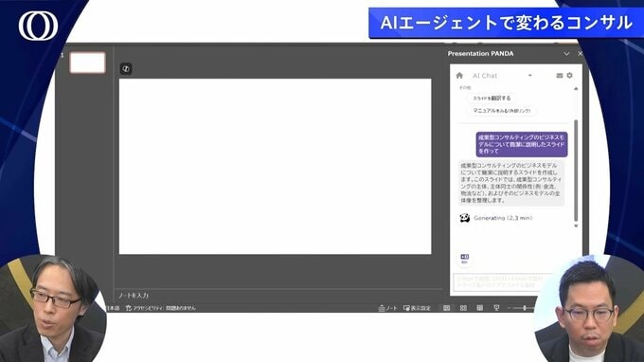Image resolution: width=644 pixels, height=362 pixels.
Task: Adjust the zoom slider in status bar
Action: 525,308
